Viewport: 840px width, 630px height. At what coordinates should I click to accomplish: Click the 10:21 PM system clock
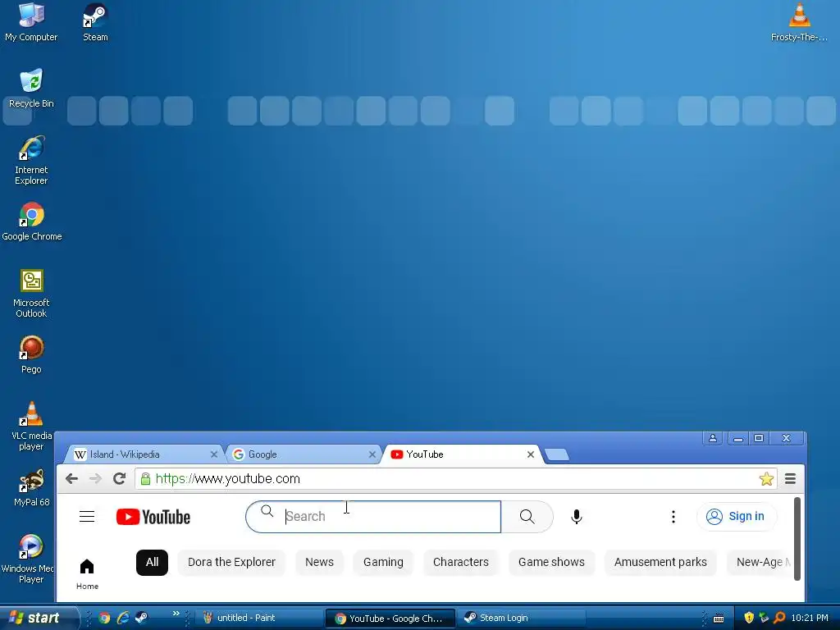(x=810, y=618)
